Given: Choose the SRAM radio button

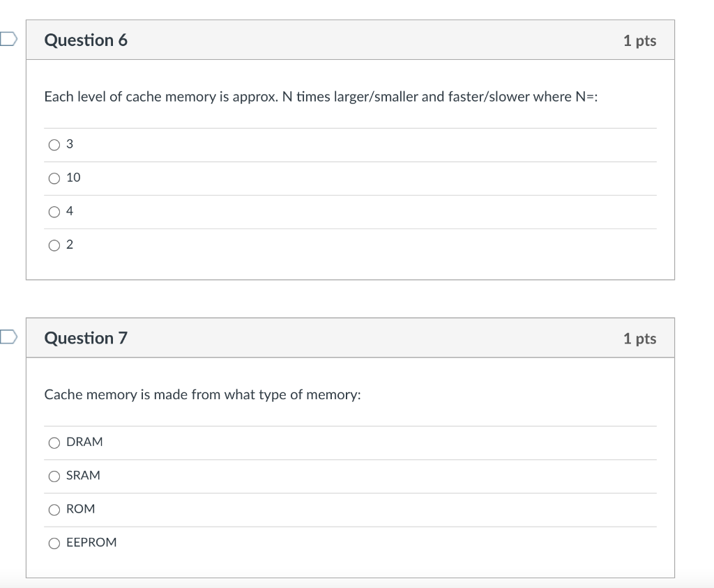Looking at the screenshot, I should (54, 476).
